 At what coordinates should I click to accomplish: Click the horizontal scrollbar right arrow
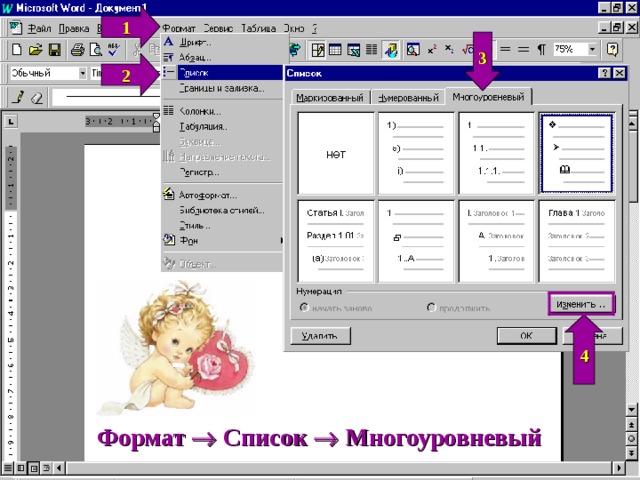click(x=619, y=468)
